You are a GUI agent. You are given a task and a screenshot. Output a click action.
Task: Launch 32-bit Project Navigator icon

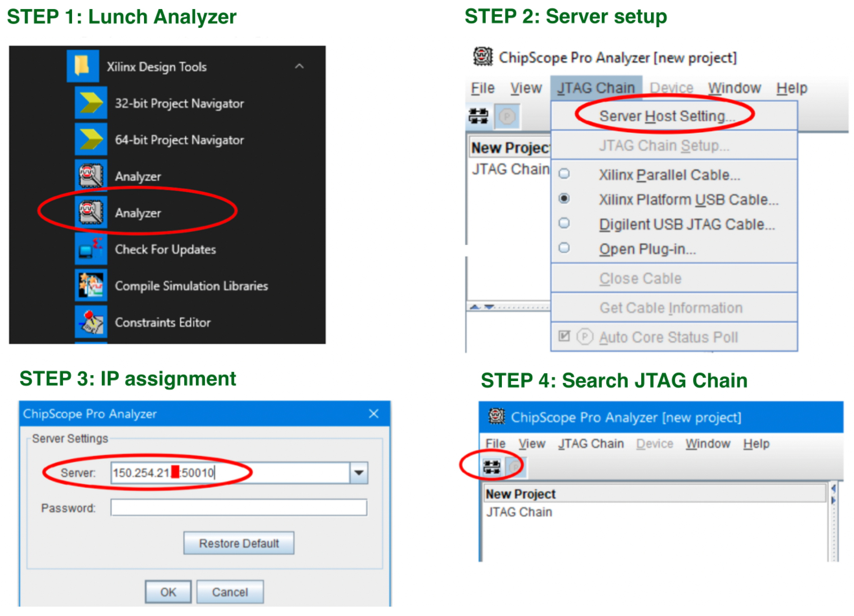point(91,103)
